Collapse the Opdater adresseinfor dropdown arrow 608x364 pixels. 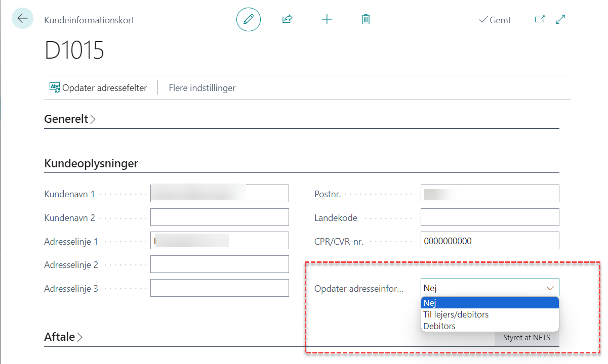pos(550,288)
